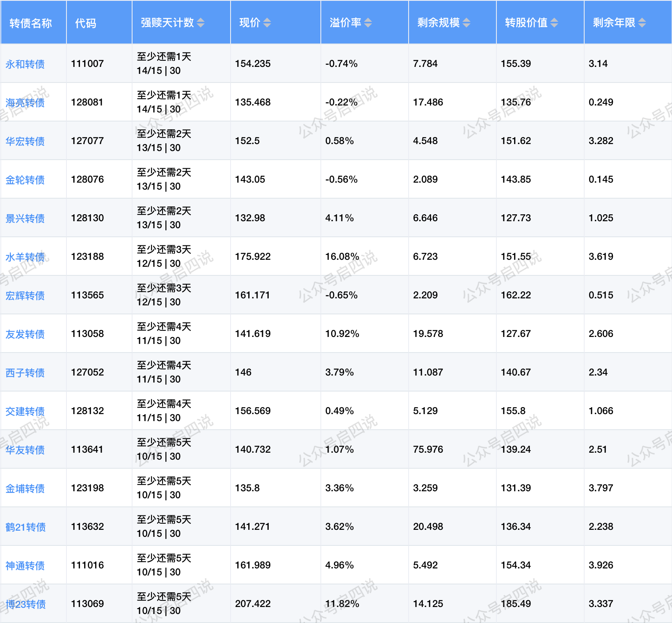This screenshot has height=623, width=672.
Task: Select the 金轮转债 link
Action: pyautogui.click(x=25, y=180)
